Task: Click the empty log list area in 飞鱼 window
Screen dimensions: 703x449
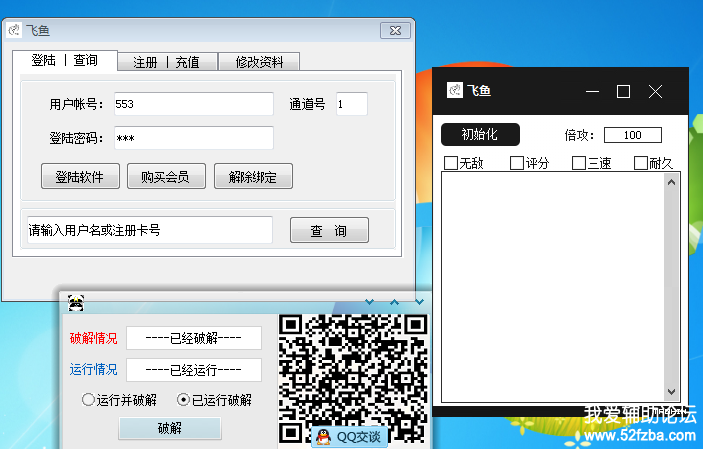Action: (552, 287)
